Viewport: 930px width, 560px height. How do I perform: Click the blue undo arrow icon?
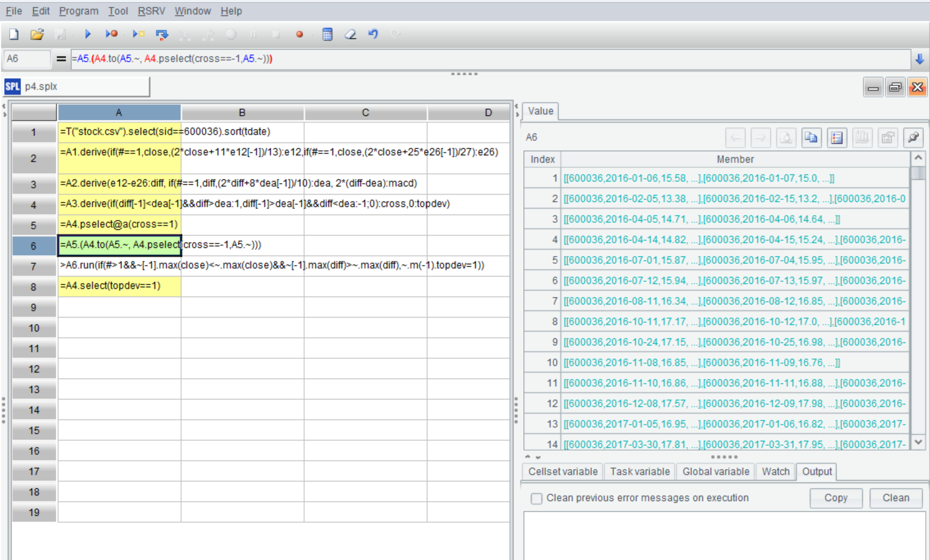coord(373,34)
